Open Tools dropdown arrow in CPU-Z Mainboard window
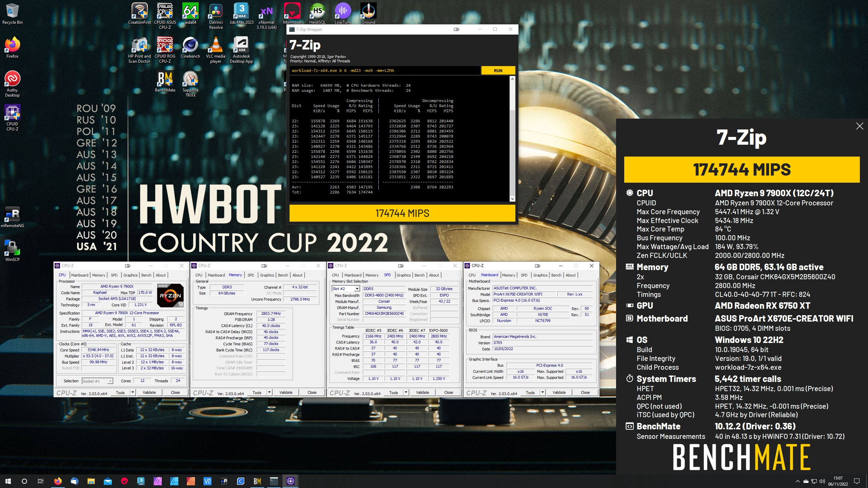868x488 pixels. (x=543, y=392)
